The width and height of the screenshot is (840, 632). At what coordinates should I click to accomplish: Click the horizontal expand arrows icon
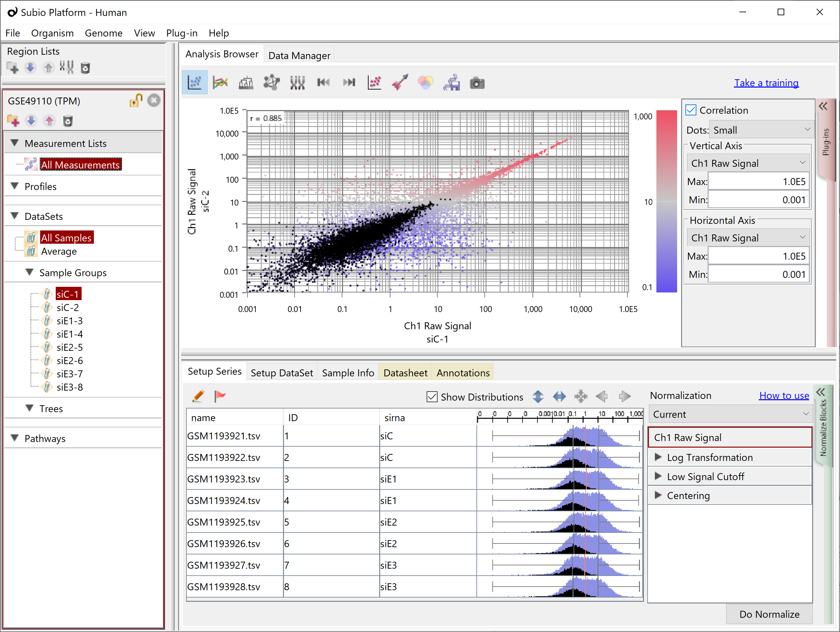[559, 397]
